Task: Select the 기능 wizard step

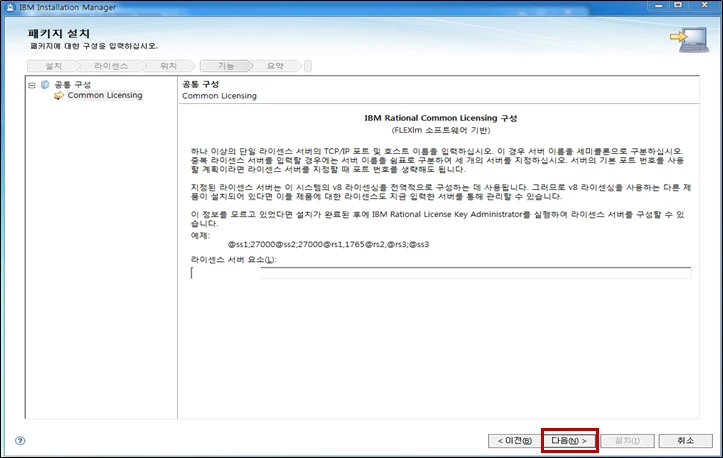Action: pyautogui.click(x=226, y=66)
